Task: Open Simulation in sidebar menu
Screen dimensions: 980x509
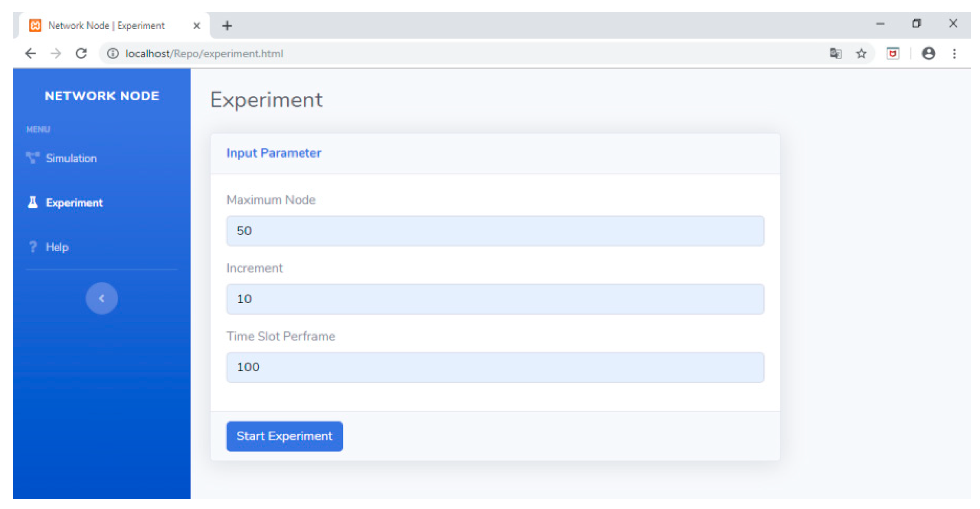Action: click(71, 158)
